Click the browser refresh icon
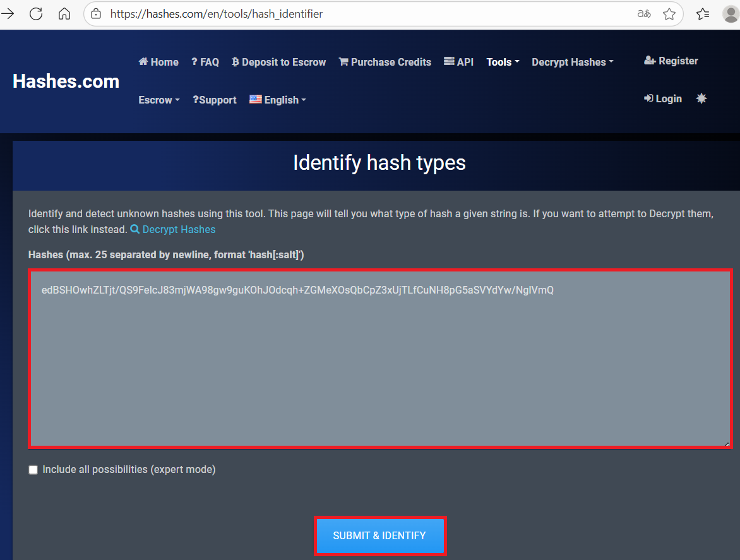 click(x=36, y=13)
